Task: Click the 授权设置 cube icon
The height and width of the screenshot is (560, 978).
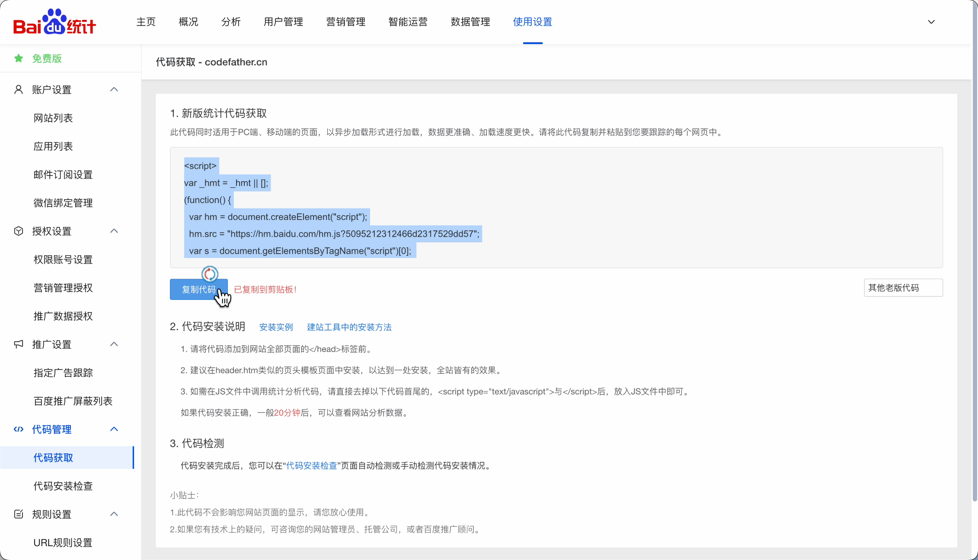Action: click(x=19, y=231)
